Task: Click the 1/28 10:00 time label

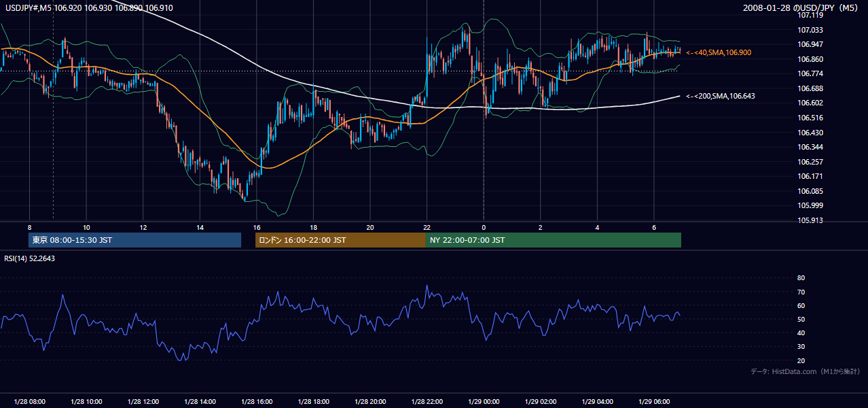Action: (x=86, y=401)
